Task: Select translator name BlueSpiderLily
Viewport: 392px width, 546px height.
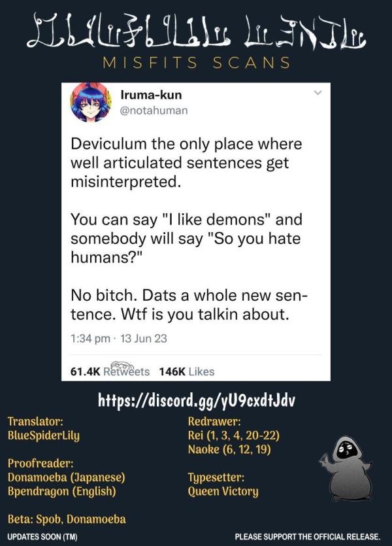Action: coord(44,435)
